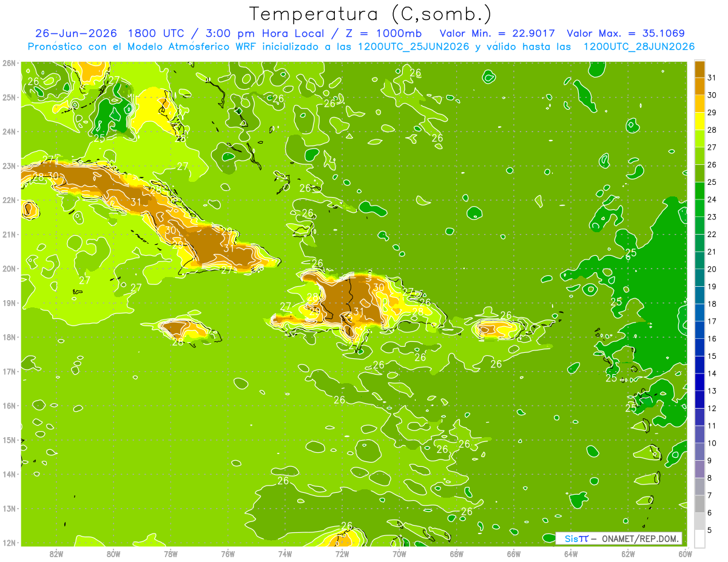Click the 'Valor Min. = 22.9017' readout

tap(499, 33)
